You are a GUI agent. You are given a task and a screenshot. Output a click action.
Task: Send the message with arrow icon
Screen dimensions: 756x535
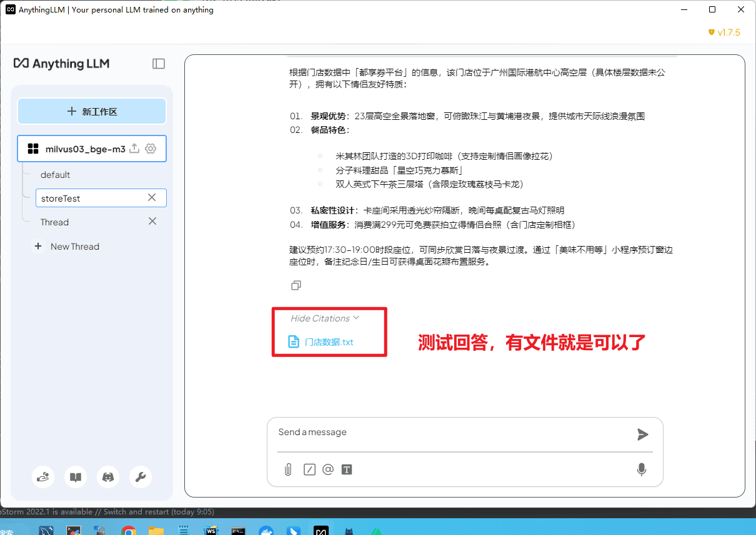tap(642, 434)
